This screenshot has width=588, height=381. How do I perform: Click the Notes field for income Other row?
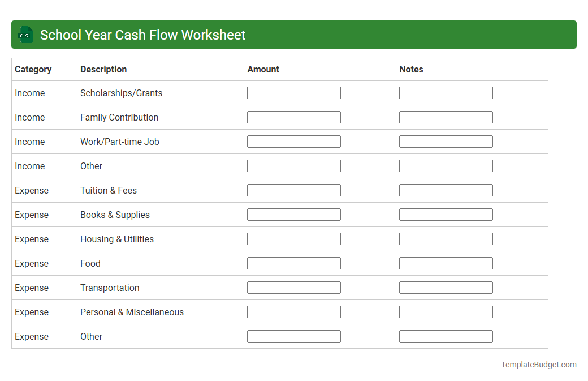tap(446, 165)
